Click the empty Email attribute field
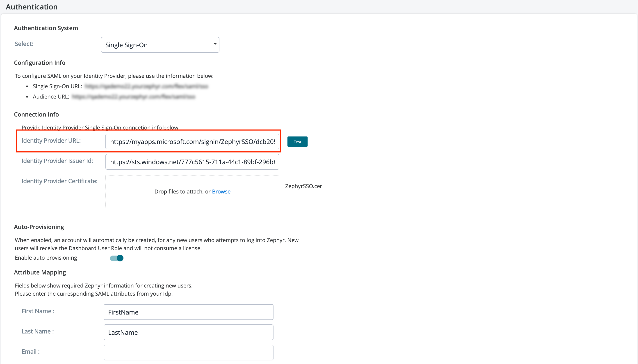Viewport: 638px width, 364px height. click(188, 353)
